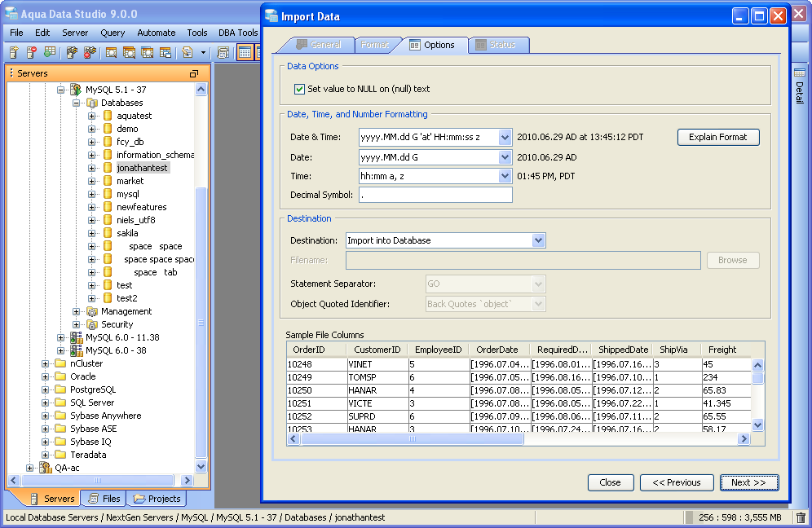Click the MySQL 6.0 - 38 server icon
This screenshot has width=812, height=528.
tap(76, 350)
